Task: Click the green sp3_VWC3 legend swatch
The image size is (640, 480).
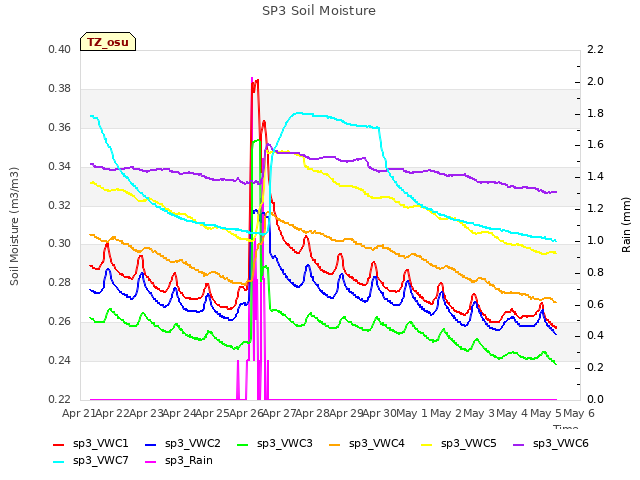Action: (243, 444)
